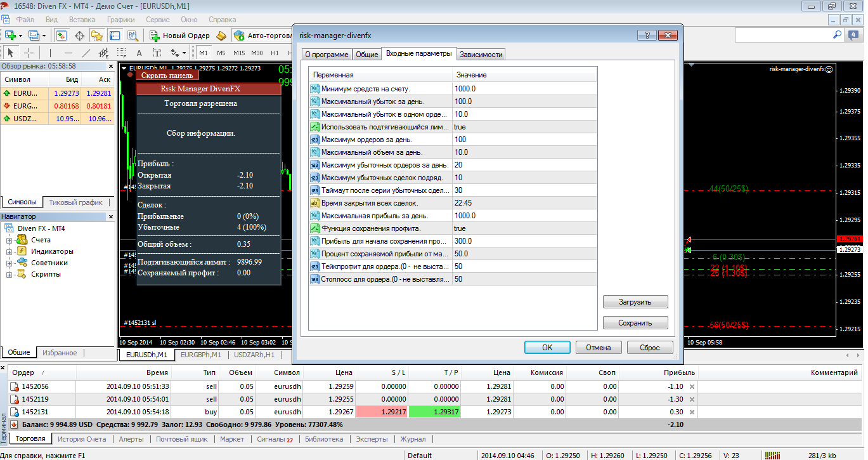Click the help question-mark button in dialog

pos(646,36)
